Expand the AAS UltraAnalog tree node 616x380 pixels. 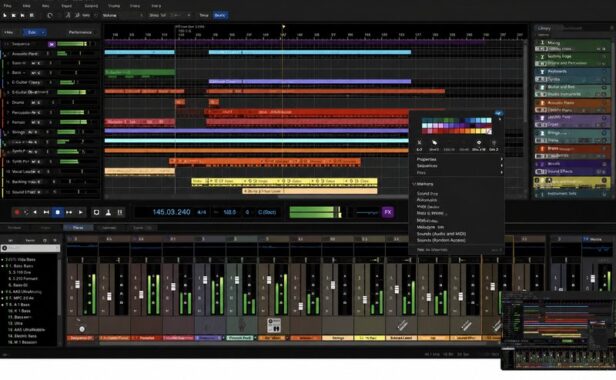coord(3,292)
